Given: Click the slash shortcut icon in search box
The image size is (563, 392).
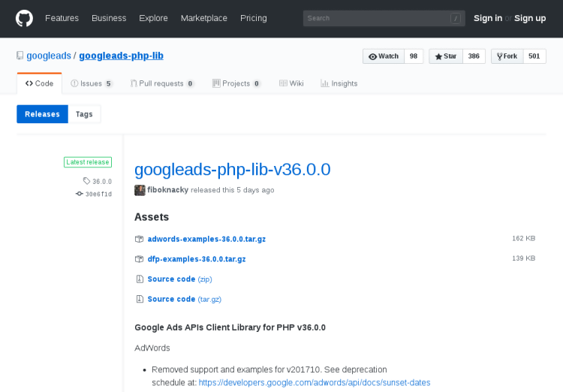Looking at the screenshot, I should pos(456,18).
